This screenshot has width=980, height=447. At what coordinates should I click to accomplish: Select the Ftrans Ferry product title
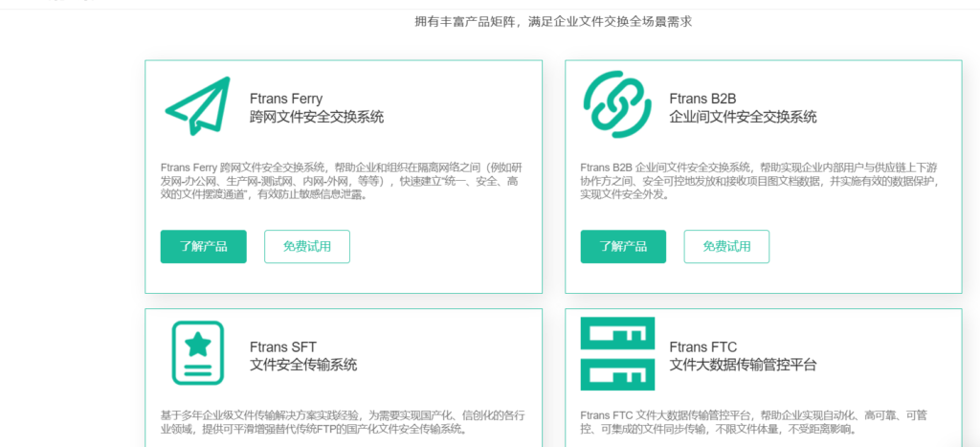286,98
